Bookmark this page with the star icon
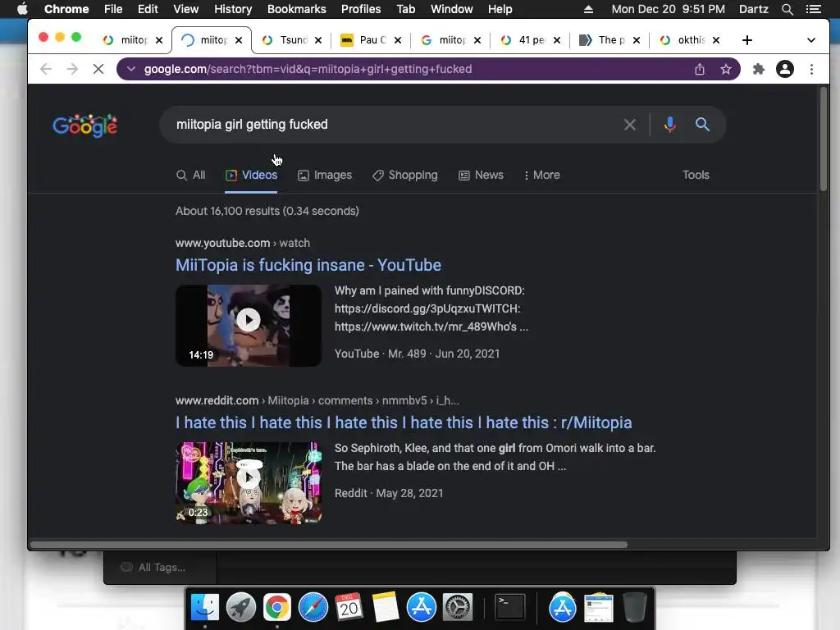 [726, 69]
